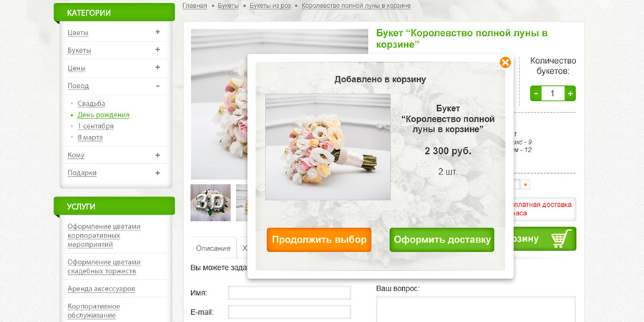Expand the Цветы category
This screenshot has width=644, height=322.
click(157, 32)
